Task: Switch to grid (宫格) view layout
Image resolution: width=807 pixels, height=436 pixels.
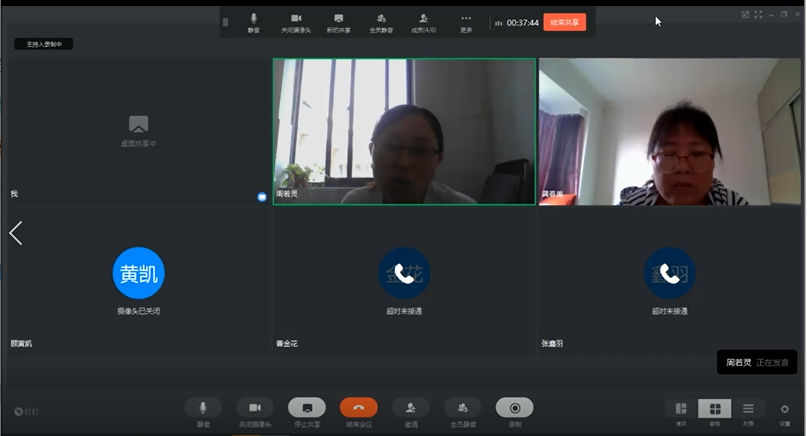Action: pyautogui.click(x=714, y=409)
